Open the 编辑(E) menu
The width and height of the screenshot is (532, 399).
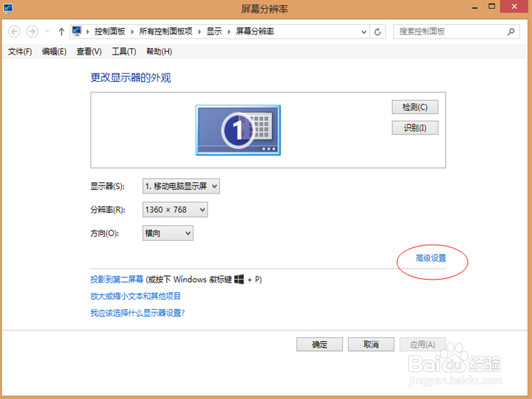[55, 52]
